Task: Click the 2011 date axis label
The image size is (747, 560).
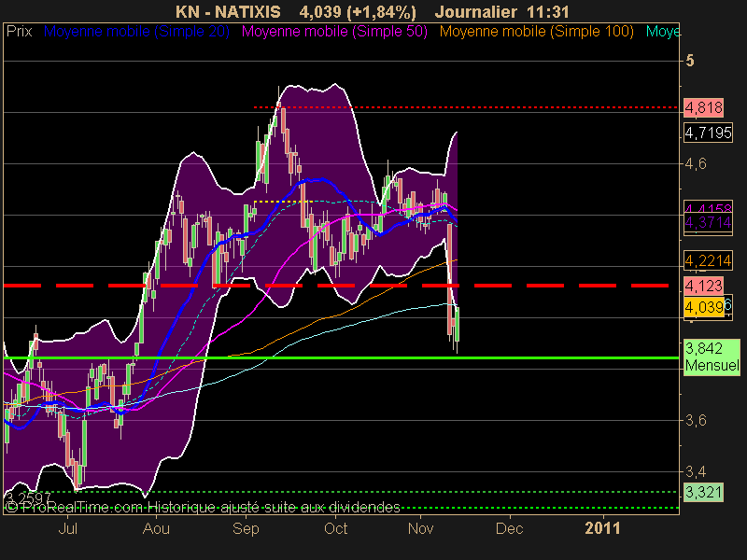Action: tap(602, 528)
